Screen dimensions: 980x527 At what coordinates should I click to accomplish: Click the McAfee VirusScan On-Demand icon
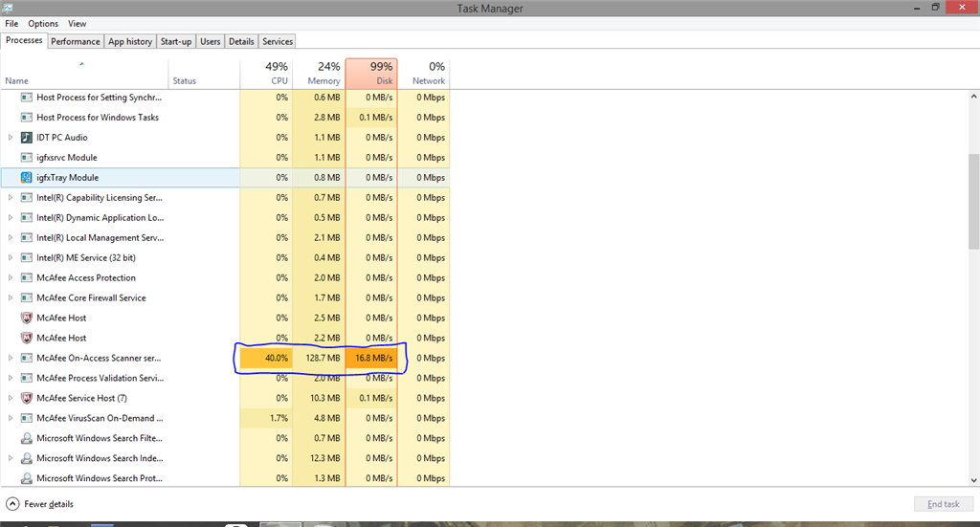click(26, 418)
